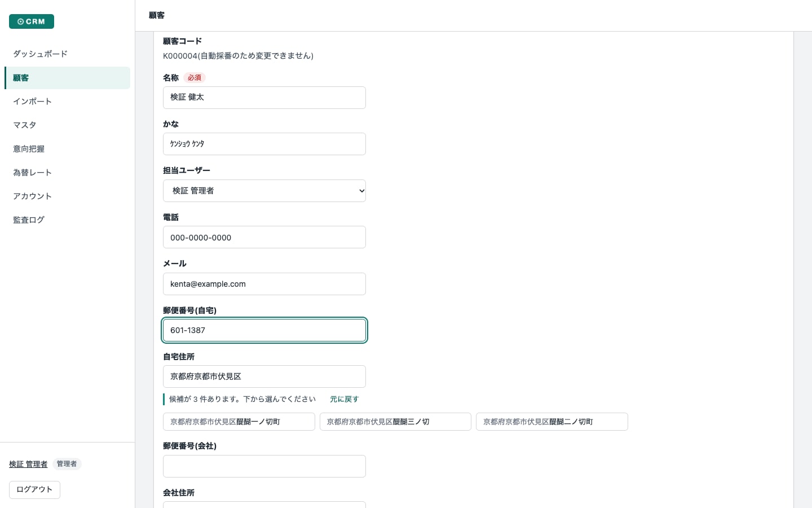The width and height of the screenshot is (812, 508).
Task: Click the ログアウト button
Action: (x=34, y=489)
